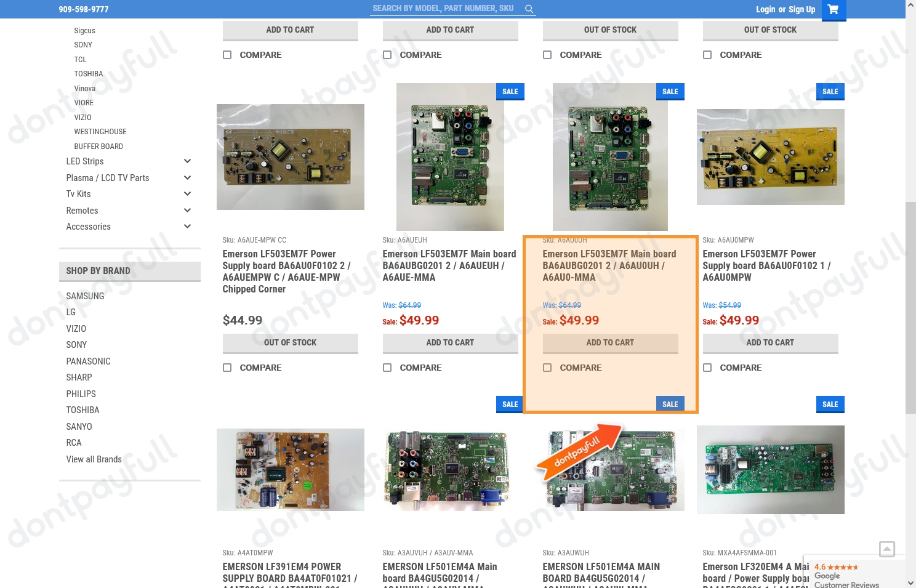Select Vinova in sidebar list
This screenshot has height=588, width=916.
(84, 89)
